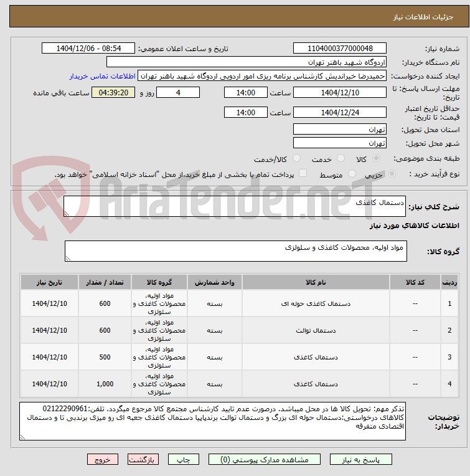Click quantity 600 in row 1
This screenshot has height=476, width=470.
click(x=105, y=303)
